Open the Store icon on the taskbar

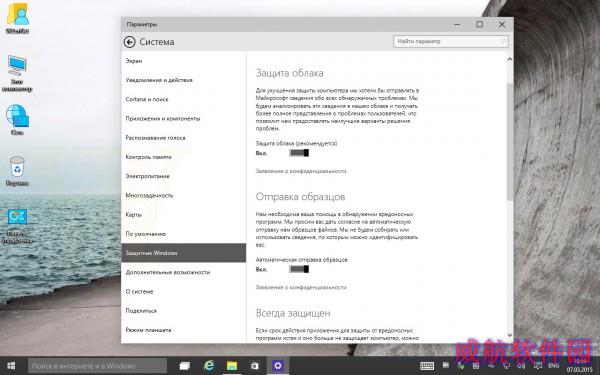pos(255,366)
